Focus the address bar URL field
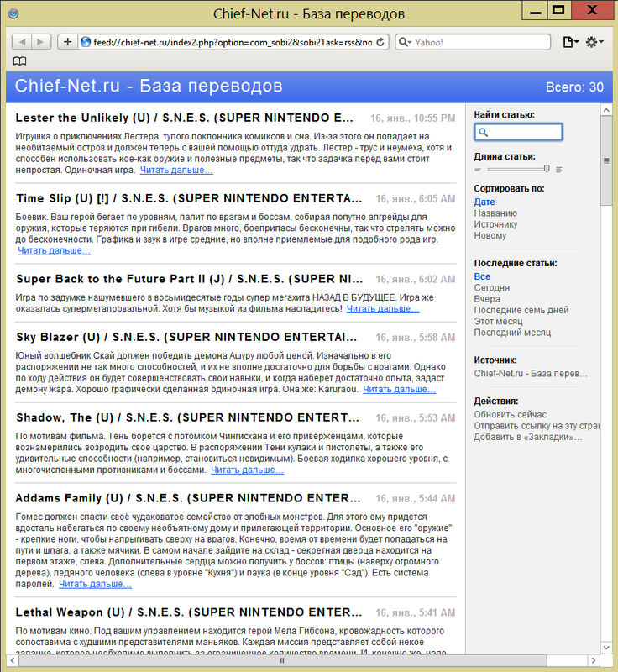 point(232,42)
